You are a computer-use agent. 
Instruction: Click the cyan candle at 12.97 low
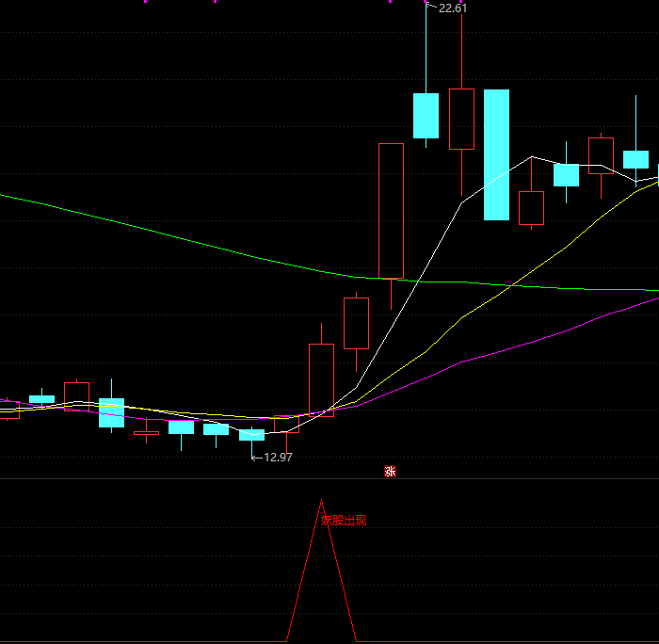(251, 435)
